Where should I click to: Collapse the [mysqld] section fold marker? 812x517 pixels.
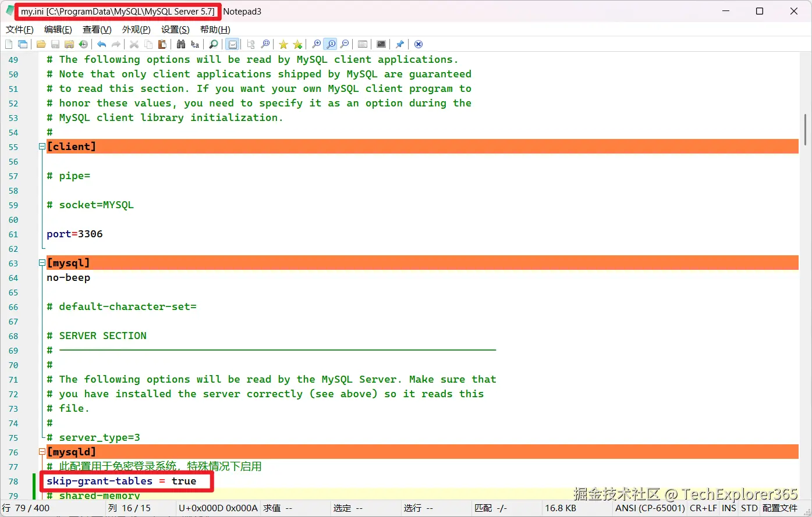click(x=42, y=452)
